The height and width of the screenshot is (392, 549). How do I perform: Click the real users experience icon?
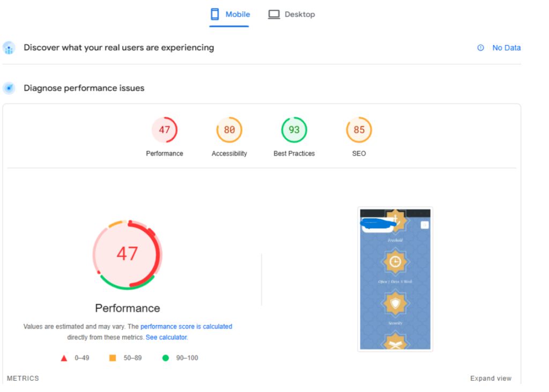(x=9, y=48)
